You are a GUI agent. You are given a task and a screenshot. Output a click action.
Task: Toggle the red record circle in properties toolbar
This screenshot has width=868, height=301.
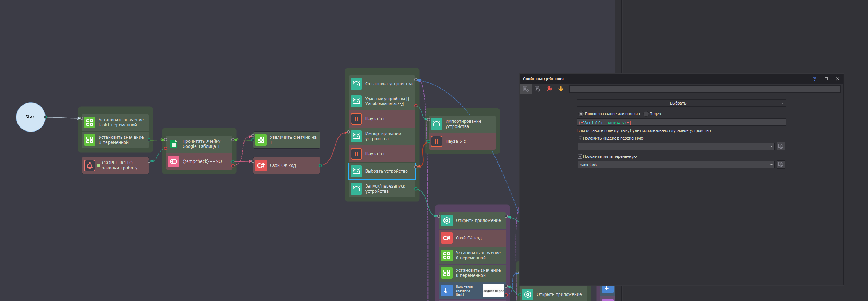(x=549, y=89)
